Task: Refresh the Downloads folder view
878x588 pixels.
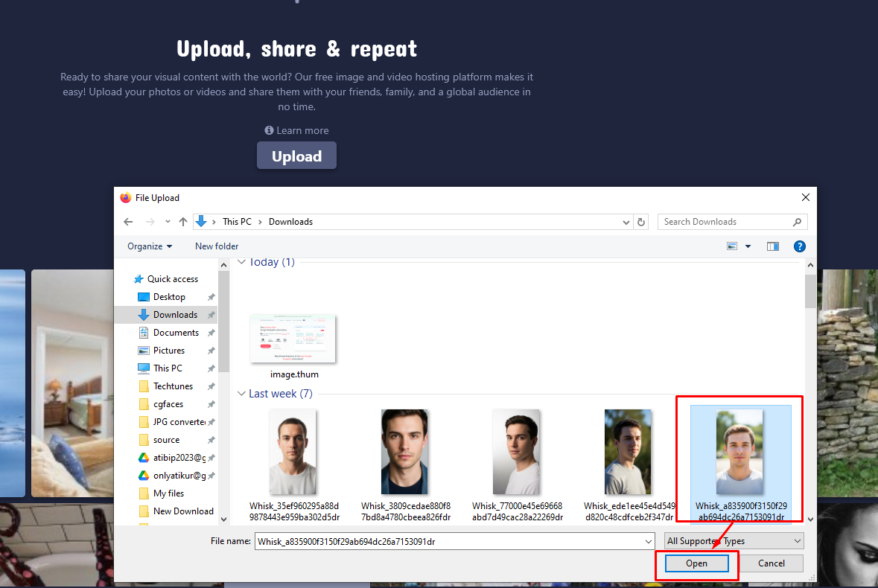Action: click(641, 222)
